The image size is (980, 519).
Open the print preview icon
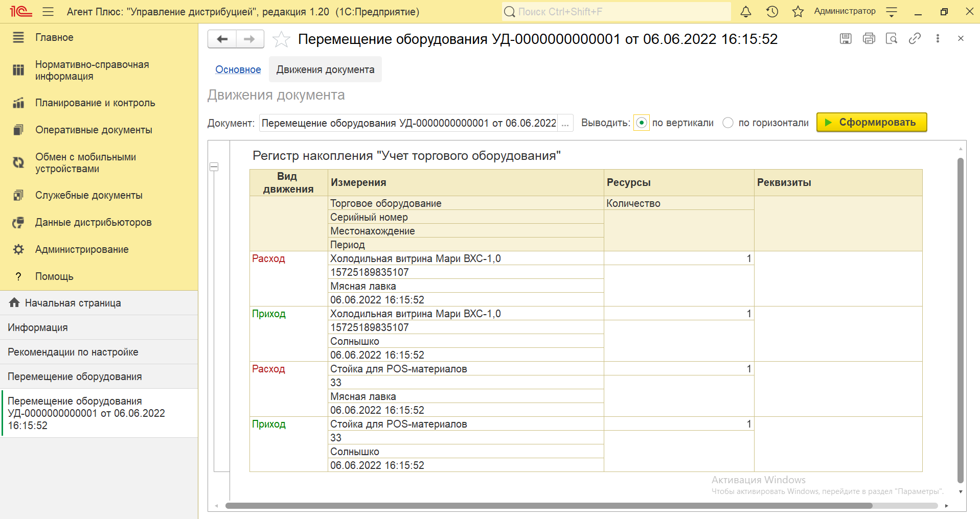point(892,38)
